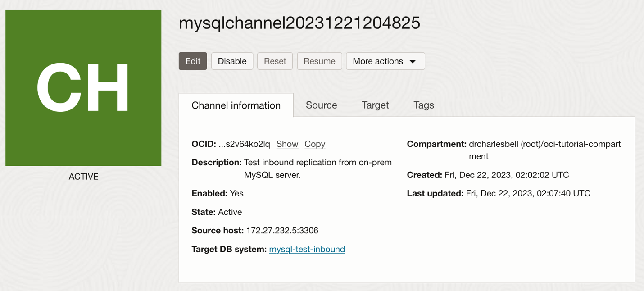Open the Tags tab
This screenshot has width=644, height=291.
pyautogui.click(x=423, y=105)
